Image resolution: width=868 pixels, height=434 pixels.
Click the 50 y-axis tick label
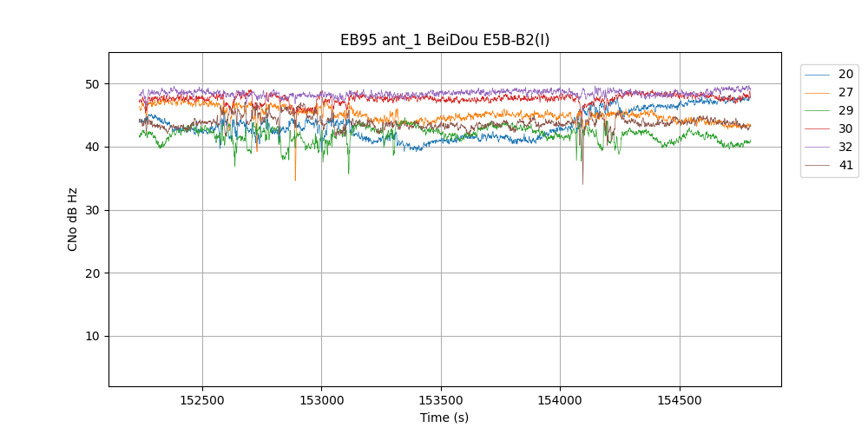(x=92, y=84)
